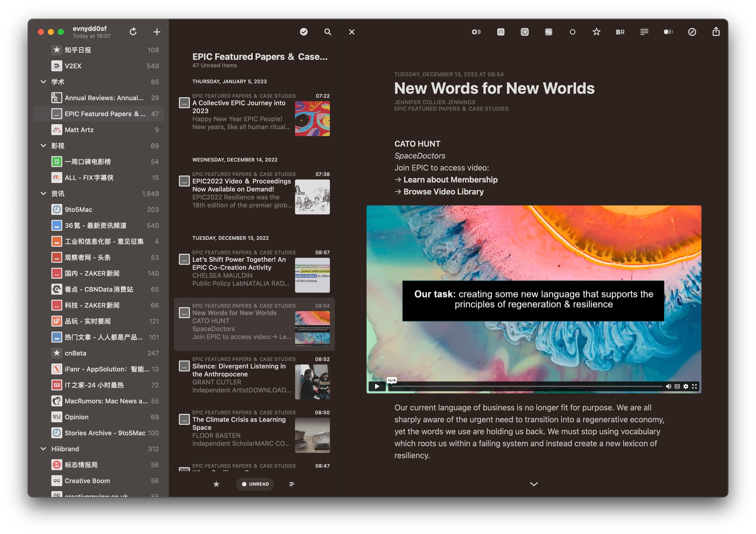Screen dimensions: 756x534
Task: Send the article to WeChat via the toolbar icon
Action: click(x=548, y=32)
